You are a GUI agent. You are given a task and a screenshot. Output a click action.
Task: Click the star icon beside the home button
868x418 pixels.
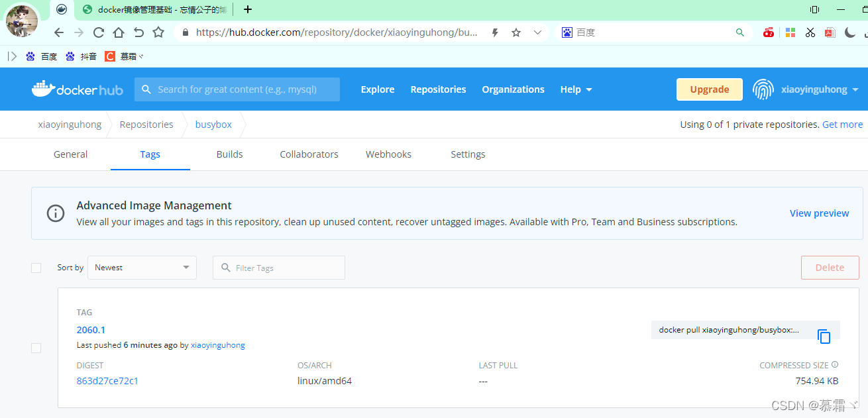[158, 32]
